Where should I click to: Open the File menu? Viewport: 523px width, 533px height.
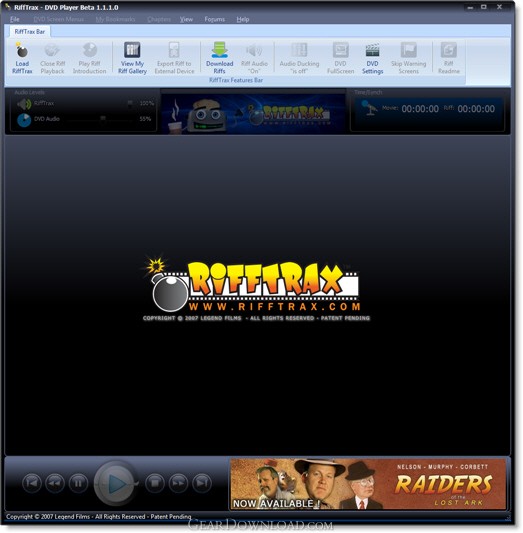pos(15,19)
